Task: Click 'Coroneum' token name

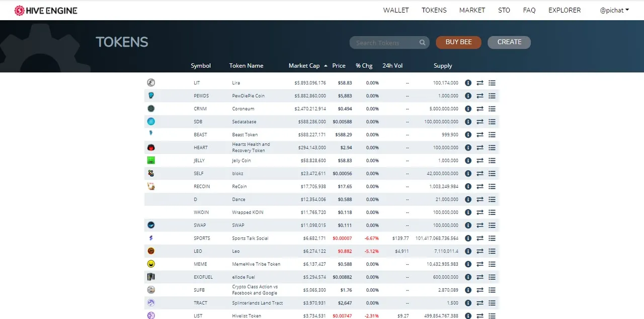Action: [x=243, y=109]
